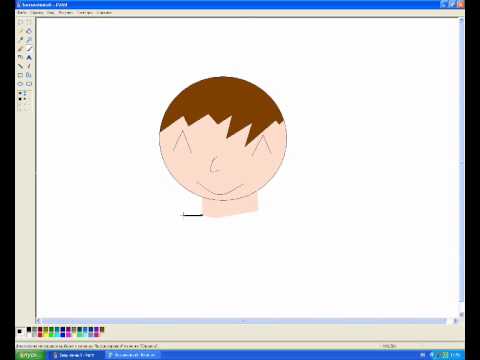Pick the cyan palette swatch
Viewport: 480px width, 360px height.
click(57, 335)
